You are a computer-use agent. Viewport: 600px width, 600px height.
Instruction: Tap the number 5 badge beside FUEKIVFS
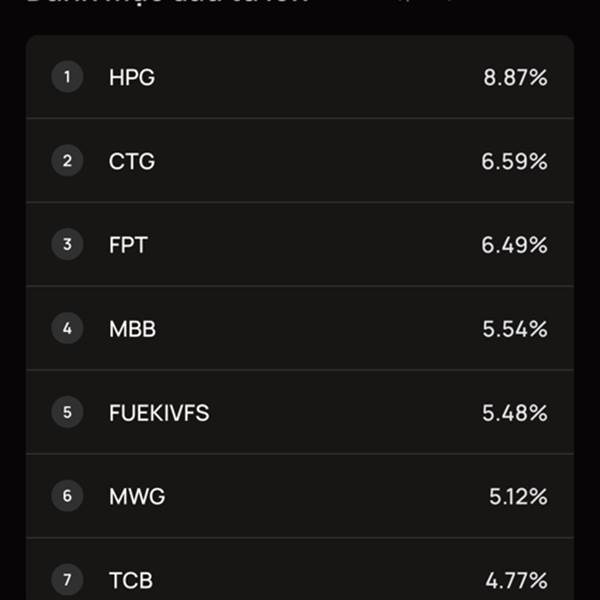pos(67,412)
